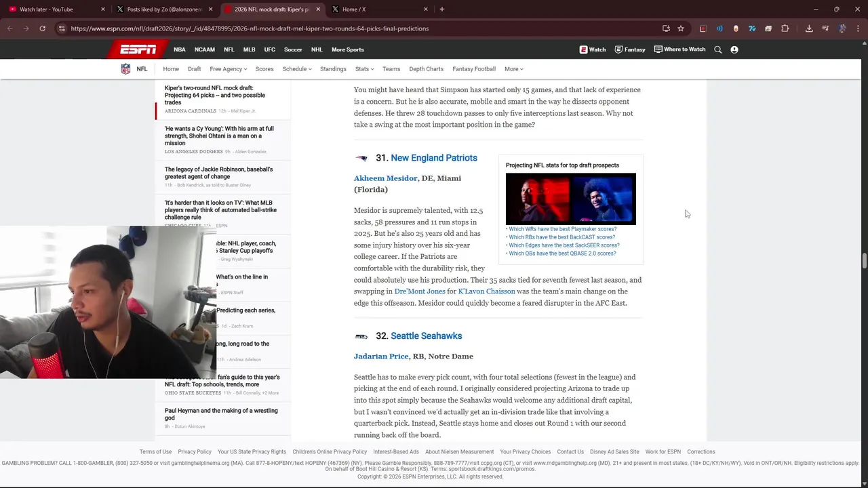Image resolution: width=868 pixels, height=488 pixels.
Task: Click the red recorder extension icon
Action: coord(703,28)
